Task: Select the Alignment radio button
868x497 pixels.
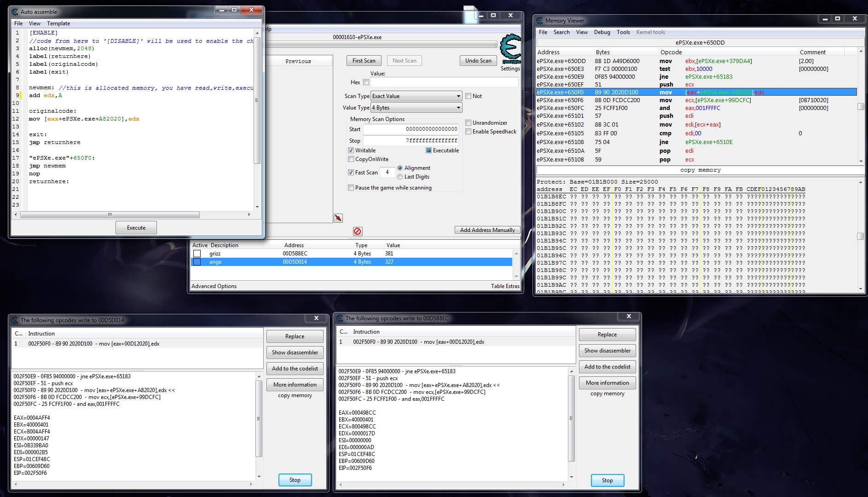Action: (x=400, y=168)
